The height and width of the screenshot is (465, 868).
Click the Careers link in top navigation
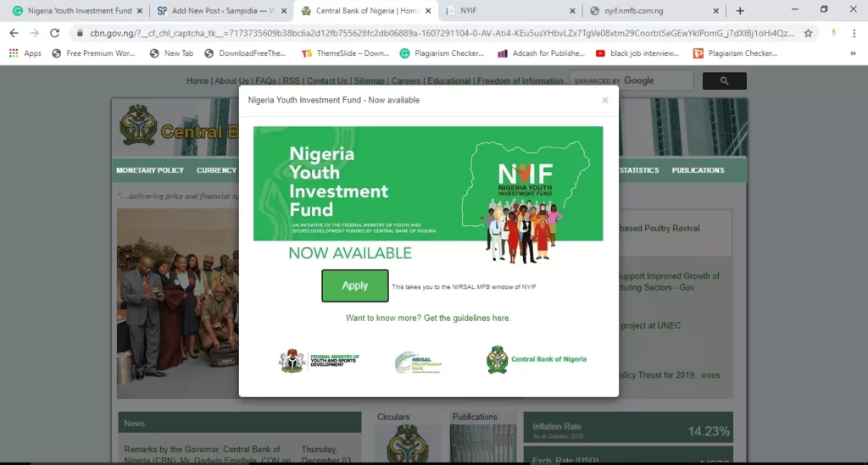coord(406,80)
